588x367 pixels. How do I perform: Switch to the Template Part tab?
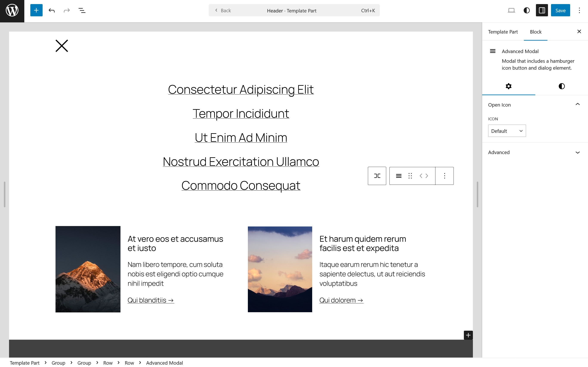503,32
